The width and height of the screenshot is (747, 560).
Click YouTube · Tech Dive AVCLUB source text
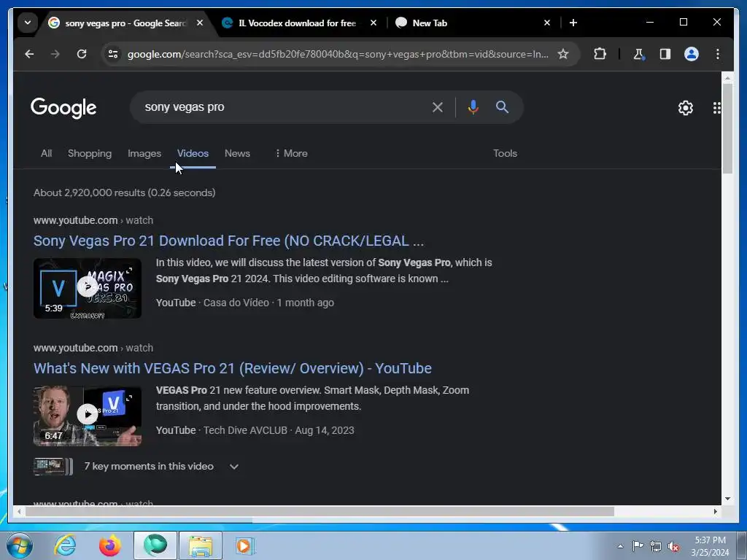pyautogui.click(x=222, y=430)
